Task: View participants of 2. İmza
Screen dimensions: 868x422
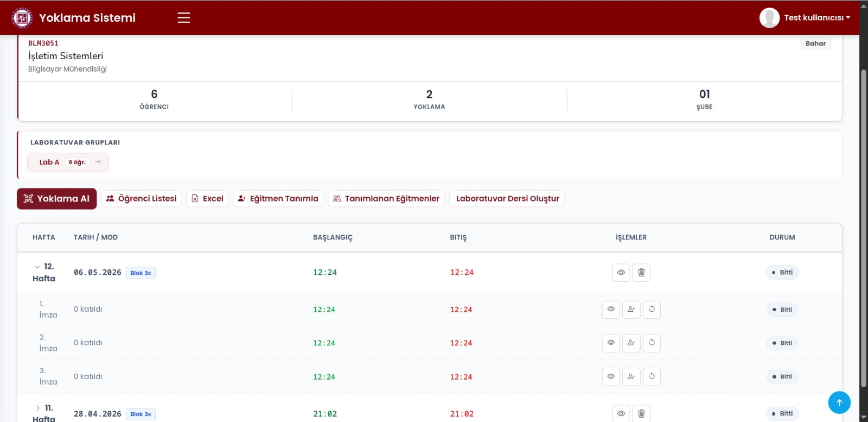Action: click(x=611, y=343)
